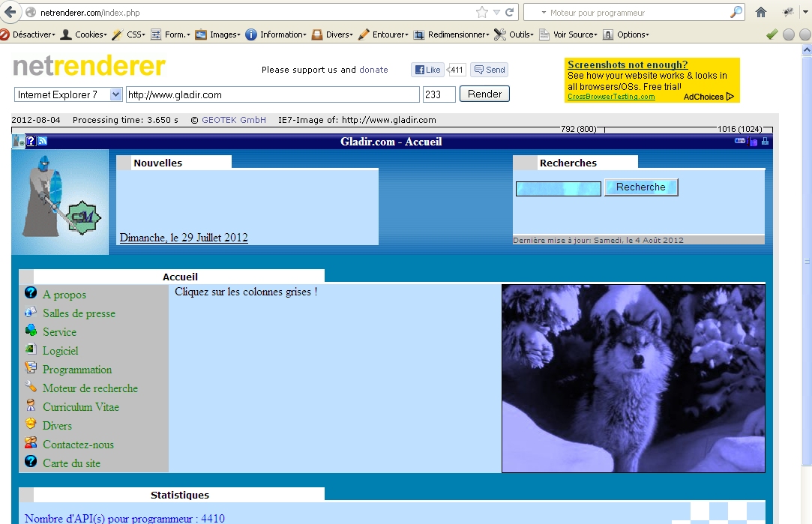This screenshot has width=812, height=524.
Task: Open the CSS toolbar menu
Action: [129, 34]
